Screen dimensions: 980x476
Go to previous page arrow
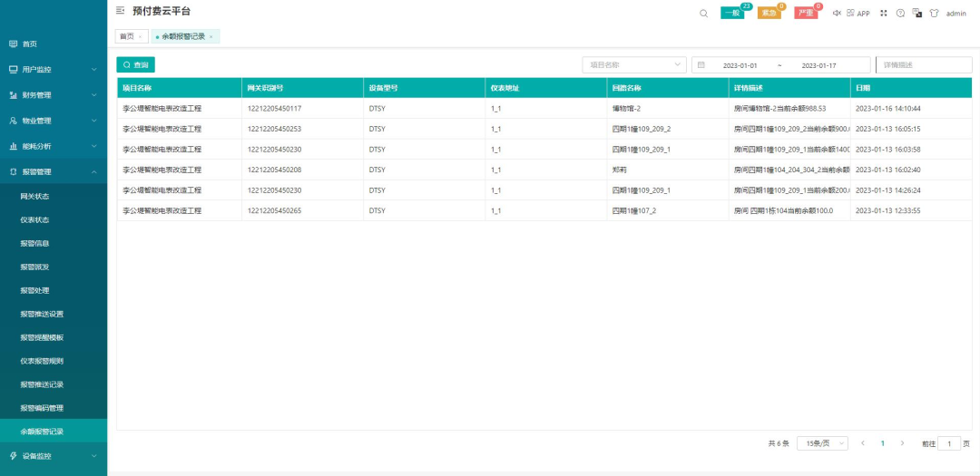click(863, 442)
